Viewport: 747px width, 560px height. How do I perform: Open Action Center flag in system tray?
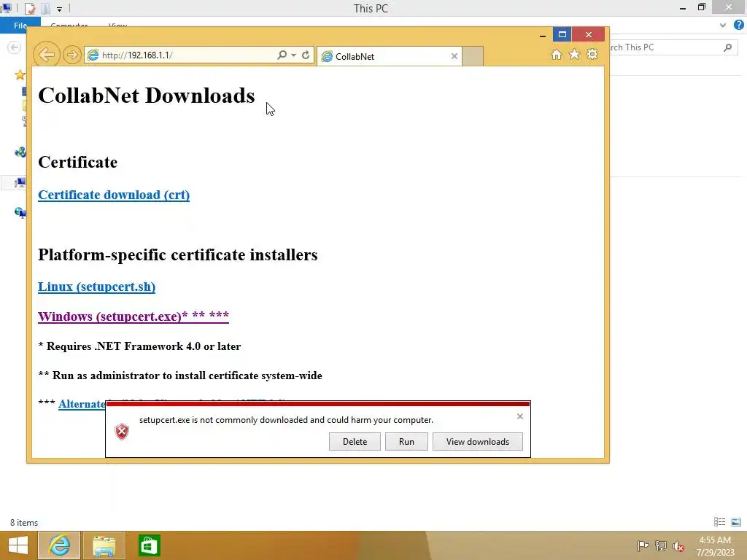tap(643, 545)
